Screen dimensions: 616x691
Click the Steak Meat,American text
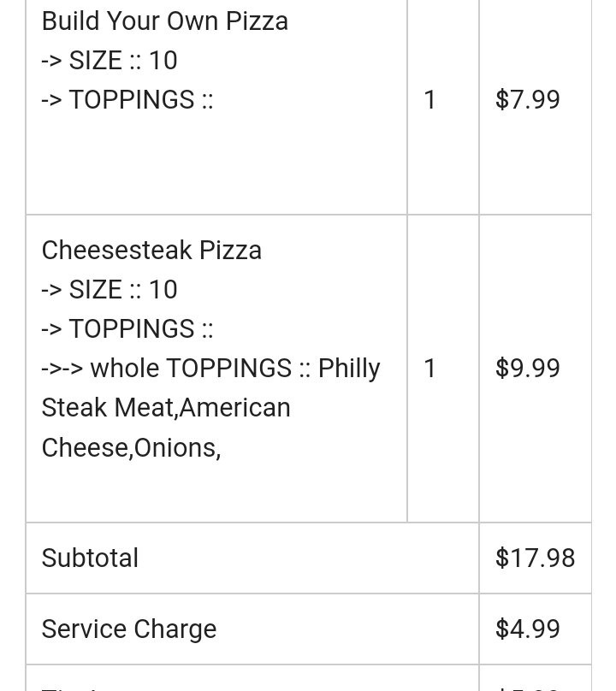click(166, 408)
